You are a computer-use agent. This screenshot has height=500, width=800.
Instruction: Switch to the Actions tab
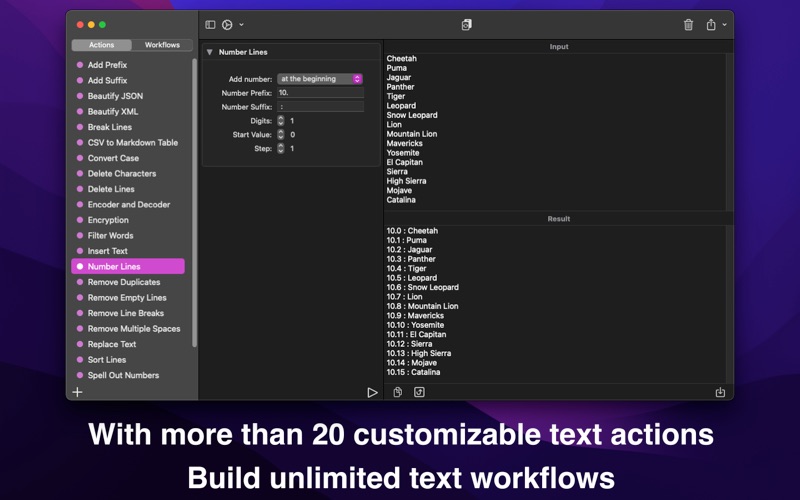tap(102, 45)
